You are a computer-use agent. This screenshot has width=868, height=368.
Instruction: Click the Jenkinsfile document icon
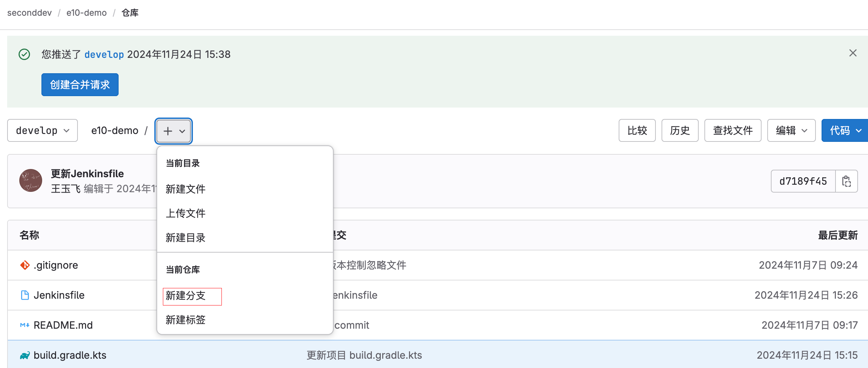click(x=25, y=295)
